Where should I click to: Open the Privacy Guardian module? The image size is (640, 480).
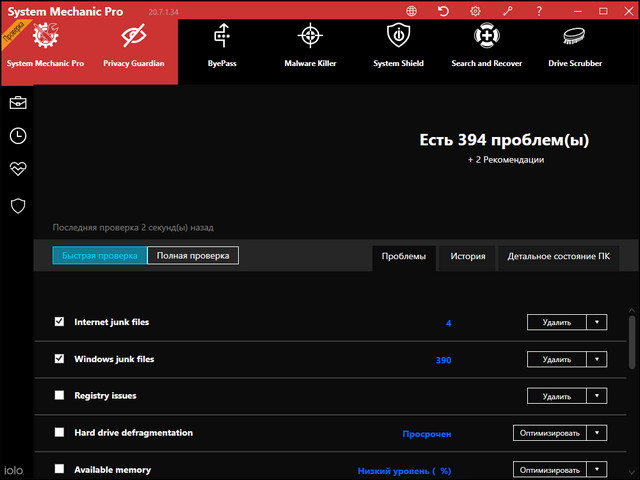(133, 45)
